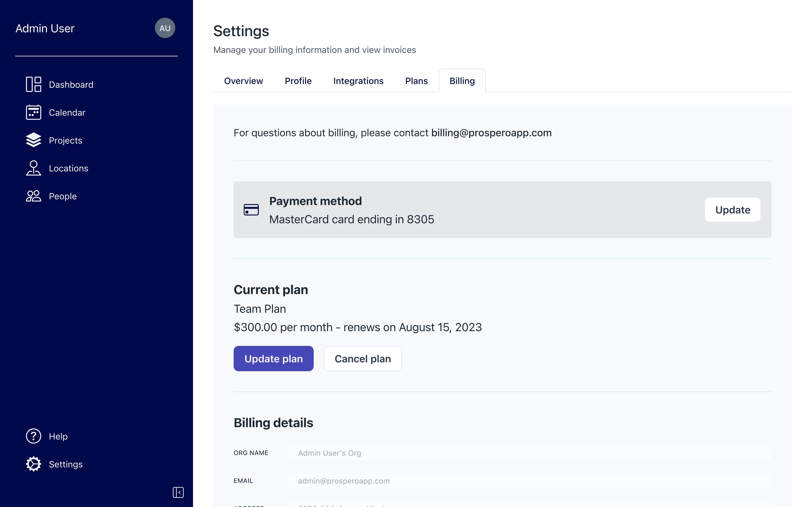
Task: Open Calendar via its sidebar icon
Action: 34,112
